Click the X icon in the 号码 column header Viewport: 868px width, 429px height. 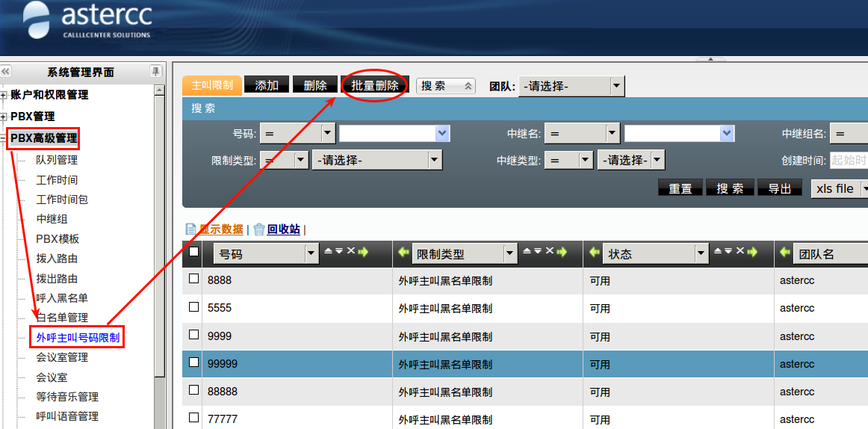click(x=351, y=252)
